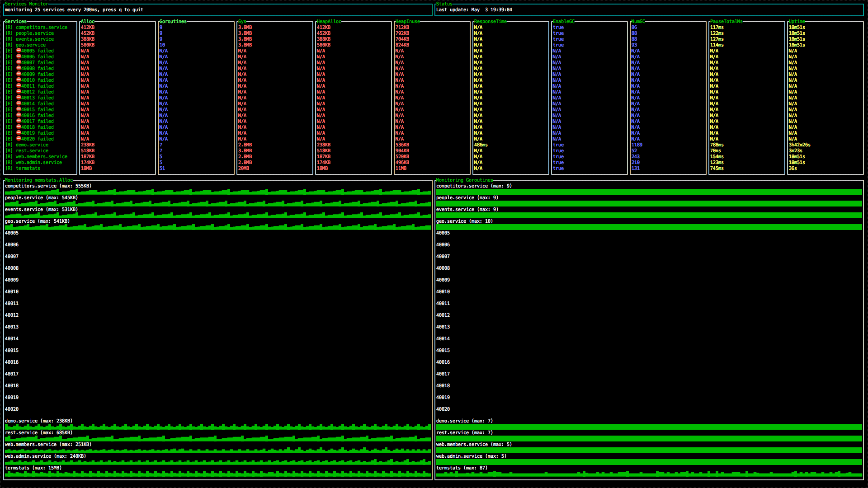
Task: Click the red error icon beside 40005 failed
Action: coord(19,51)
